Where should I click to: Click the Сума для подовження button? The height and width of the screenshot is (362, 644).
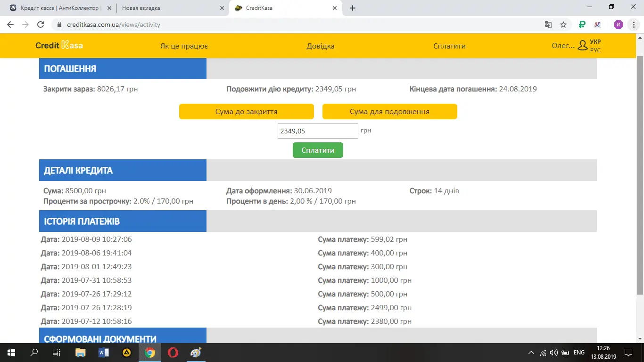pos(389,112)
